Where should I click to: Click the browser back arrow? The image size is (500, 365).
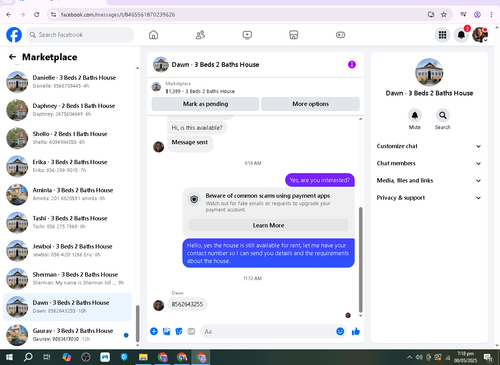coord(9,14)
